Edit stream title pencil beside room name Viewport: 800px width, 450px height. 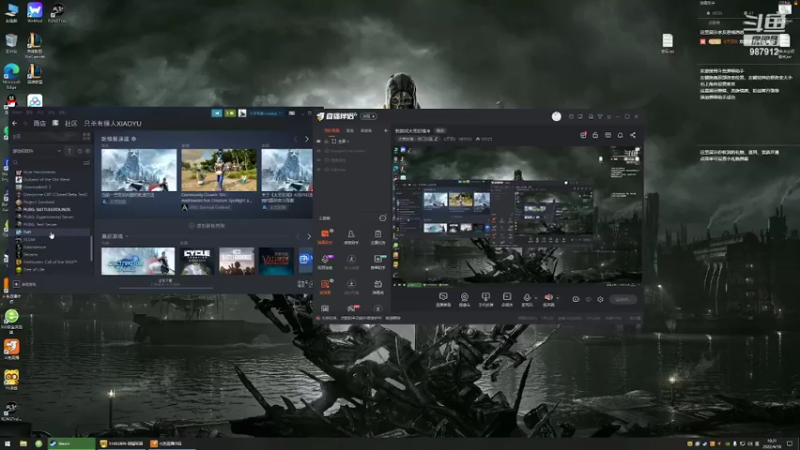(x=436, y=139)
